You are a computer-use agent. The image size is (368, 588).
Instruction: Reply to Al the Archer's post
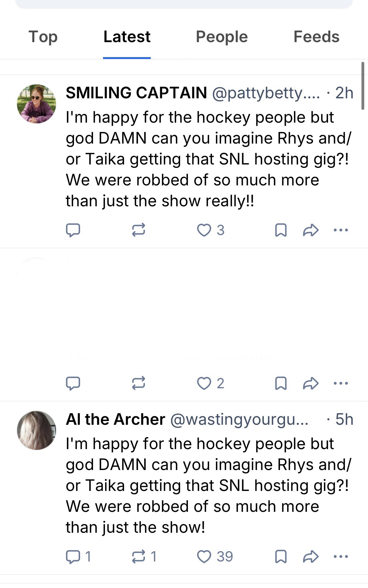click(x=73, y=556)
